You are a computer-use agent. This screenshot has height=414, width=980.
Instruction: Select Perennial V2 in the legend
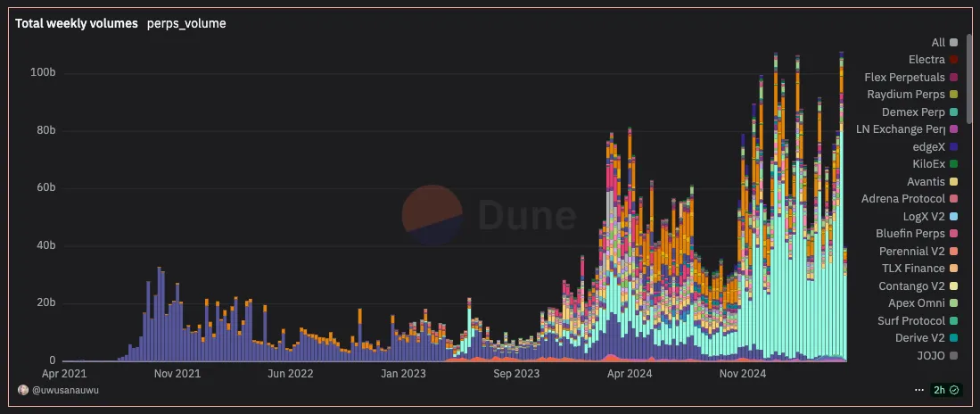pyautogui.click(x=918, y=252)
